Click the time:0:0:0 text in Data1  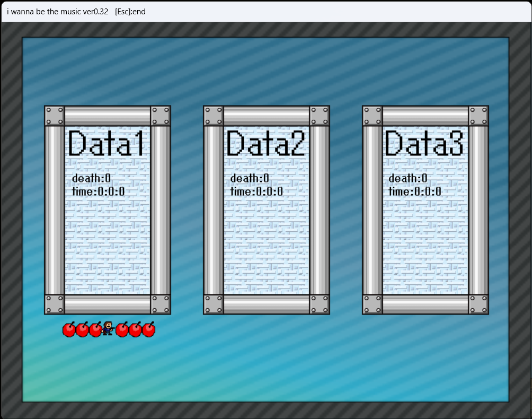point(99,191)
